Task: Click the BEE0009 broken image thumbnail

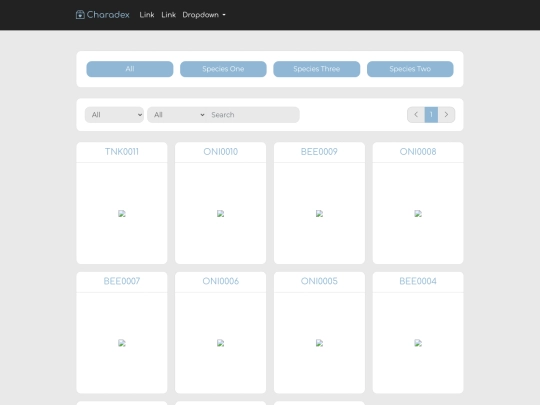Action: coord(319,214)
